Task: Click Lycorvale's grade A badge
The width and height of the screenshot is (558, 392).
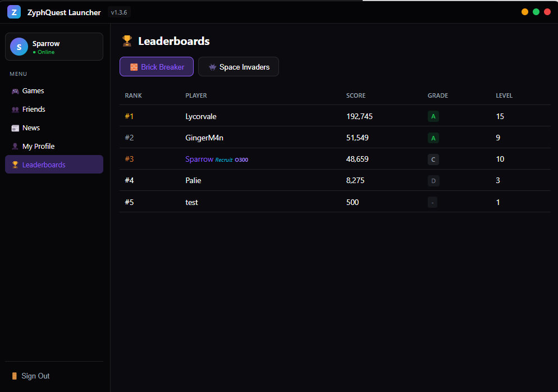Action: coord(433,116)
